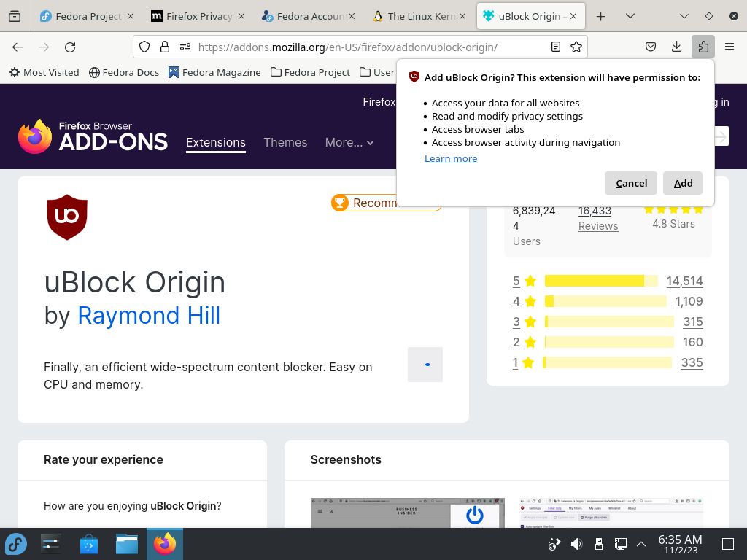Open the file manager from taskbar

pyautogui.click(x=127, y=544)
